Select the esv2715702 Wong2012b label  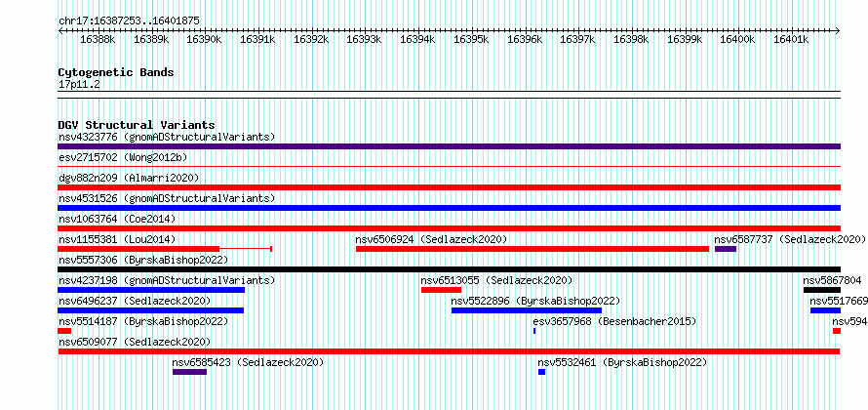[123, 157]
